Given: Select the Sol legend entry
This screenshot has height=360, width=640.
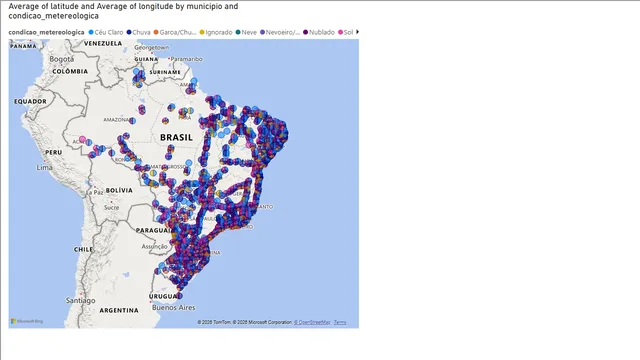Looking at the screenshot, I should tap(345, 32).
